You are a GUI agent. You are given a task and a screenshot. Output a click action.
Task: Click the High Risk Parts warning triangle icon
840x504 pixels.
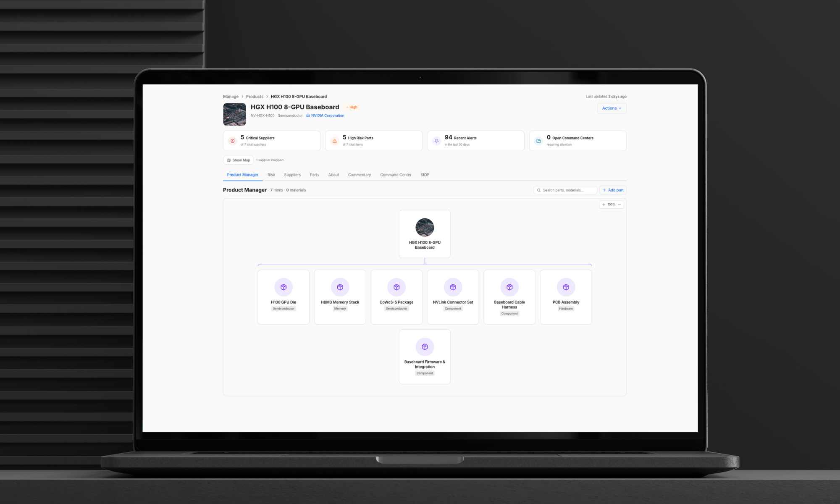click(335, 141)
